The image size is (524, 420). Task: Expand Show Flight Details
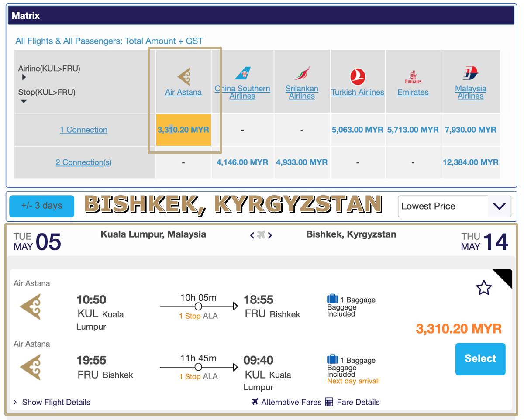point(52,402)
